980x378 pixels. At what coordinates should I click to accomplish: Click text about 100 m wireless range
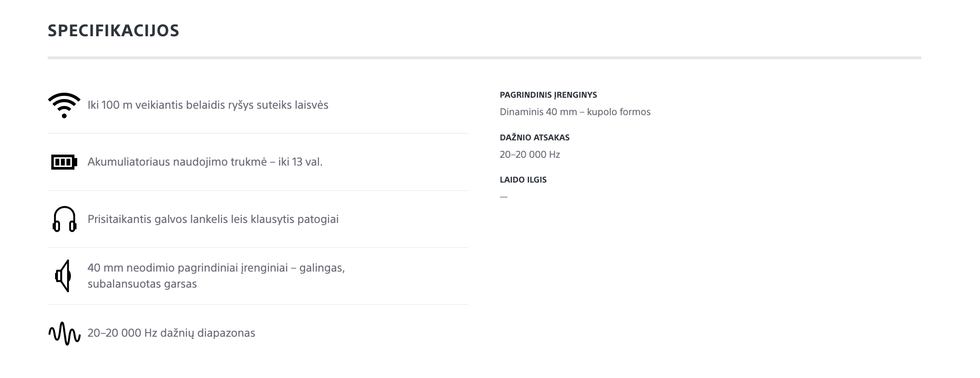pyautogui.click(x=208, y=105)
